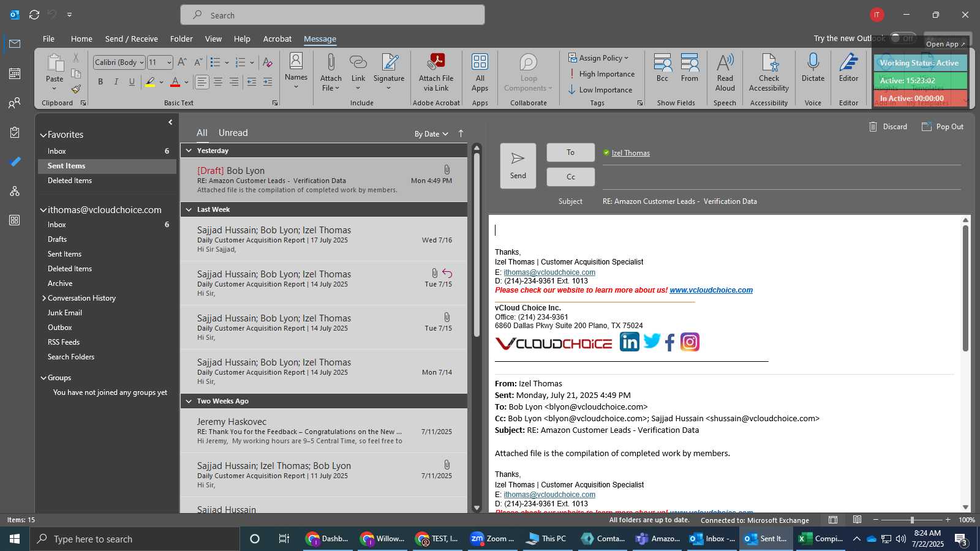Open the By Date sort dropdown
Image resolution: width=980 pixels, height=551 pixels.
pyautogui.click(x=431, y=134)
